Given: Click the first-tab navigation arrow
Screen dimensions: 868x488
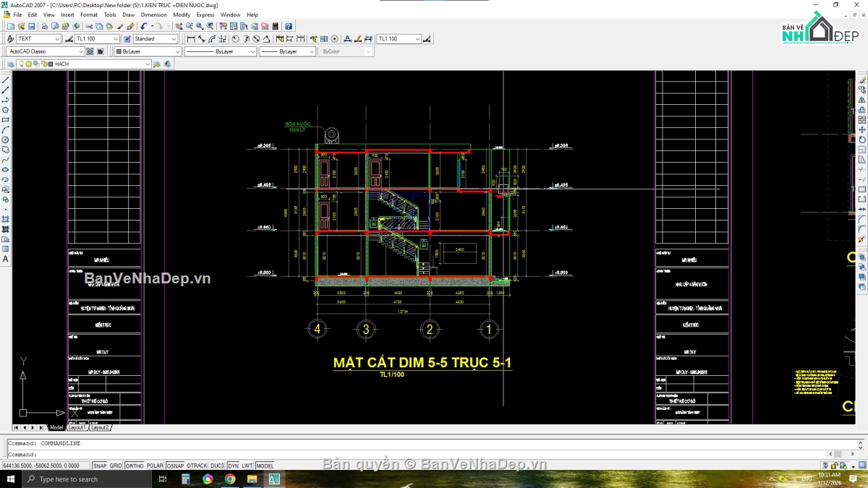Looking at the screenshot, I should pyautogui.click(x=17, y=427).
